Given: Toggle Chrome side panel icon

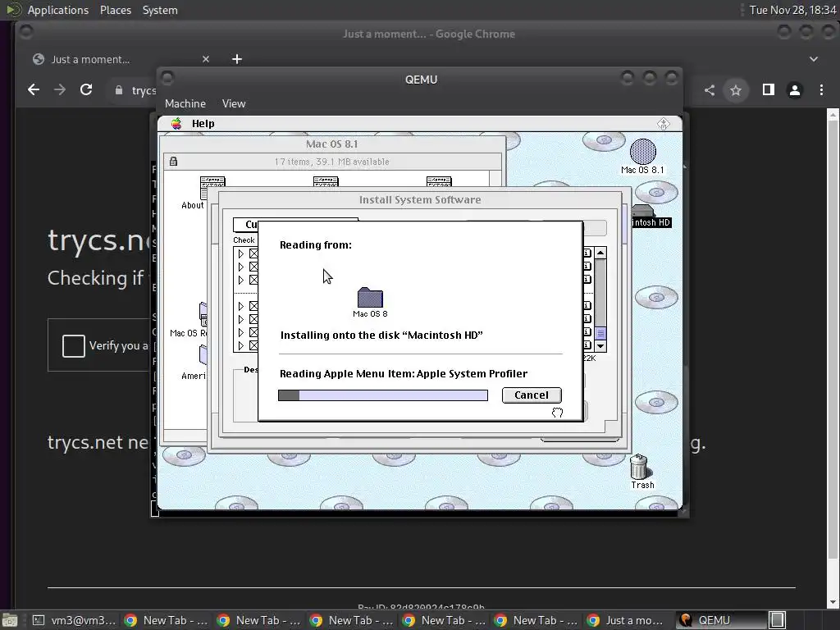Looking at the screenshot, I should pyautogui.click(x=768, y=90).
